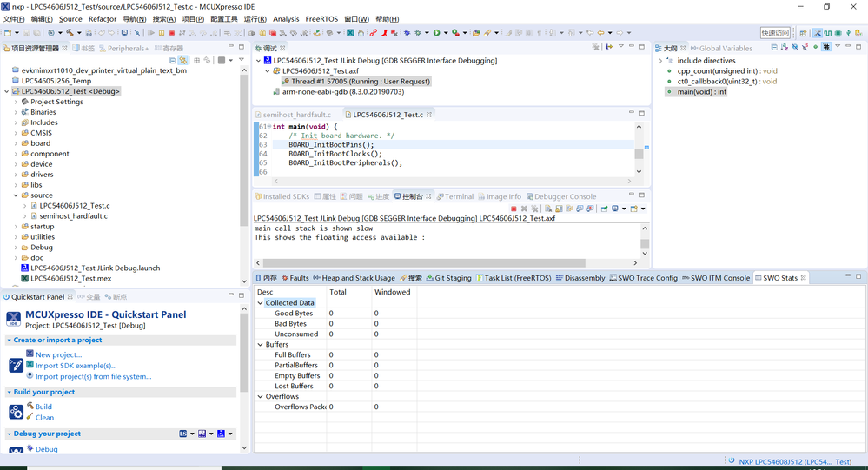Switch to the active Develop perspective button
The image size is (868, 470).
(818, 33)
